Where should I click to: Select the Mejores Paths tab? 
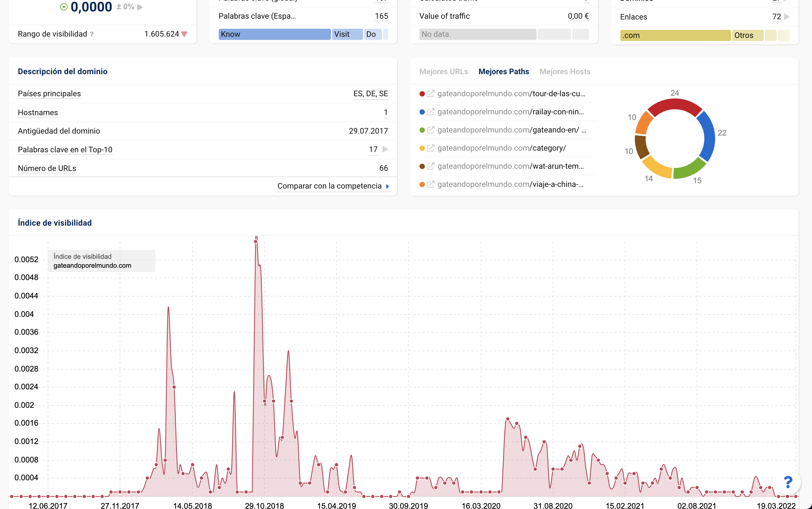(503, 72)
